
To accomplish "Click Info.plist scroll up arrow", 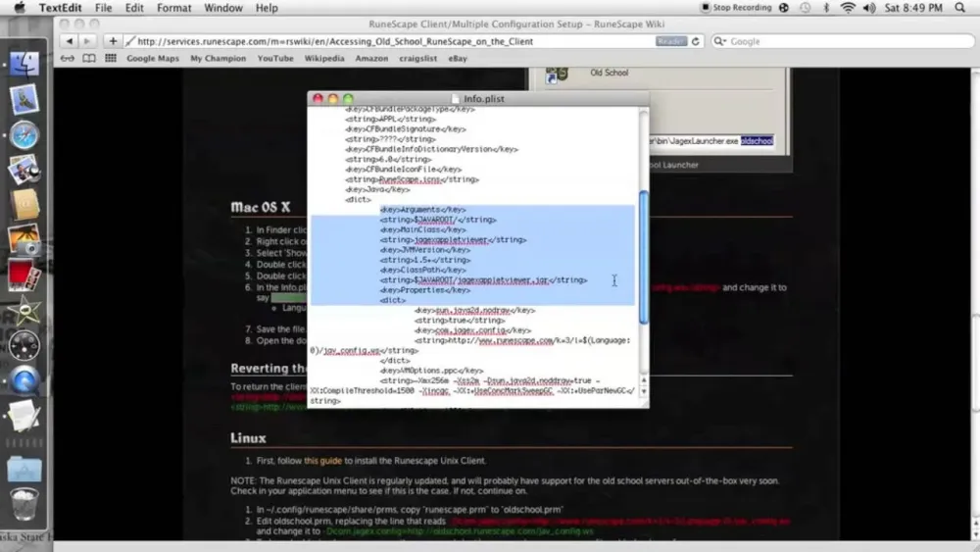I will coord(643,380).
